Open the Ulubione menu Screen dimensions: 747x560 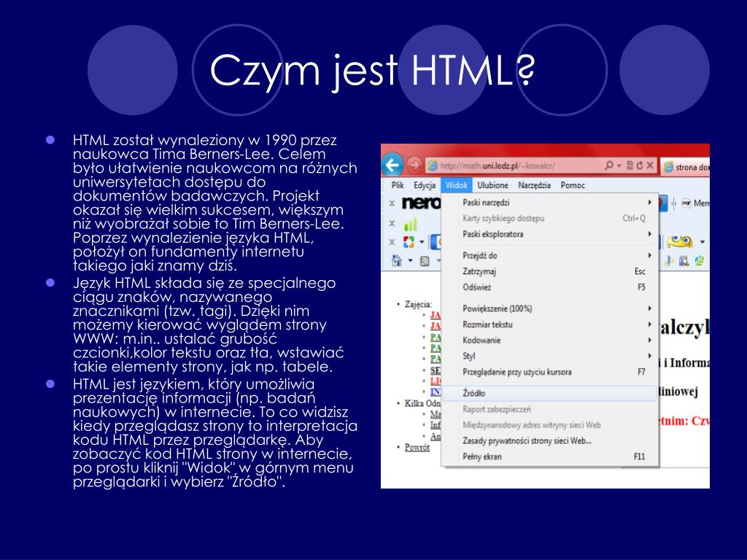point(493,185)
